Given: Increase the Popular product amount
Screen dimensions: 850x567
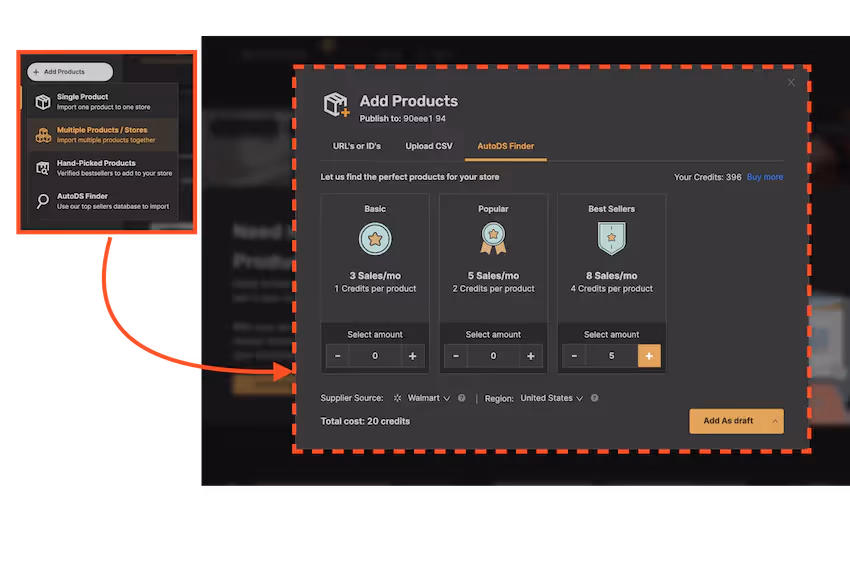Looking at the screenshot, I should point(531,356).
